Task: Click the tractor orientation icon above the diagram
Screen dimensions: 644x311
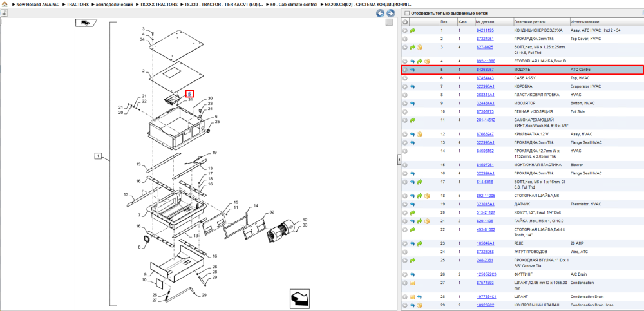Action: click(x=86, y=23)
